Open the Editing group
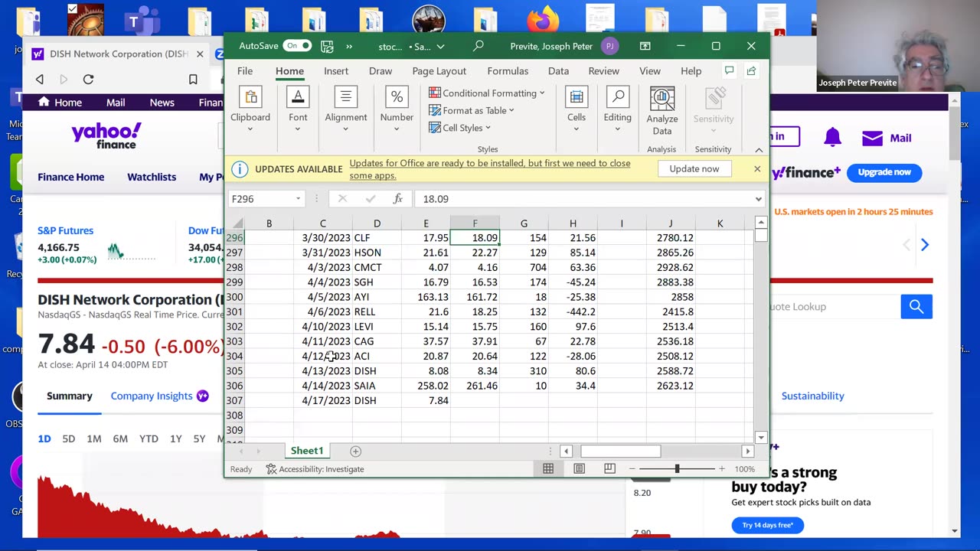The width and height of the screenshot is (980, 551). click(617, 109)
